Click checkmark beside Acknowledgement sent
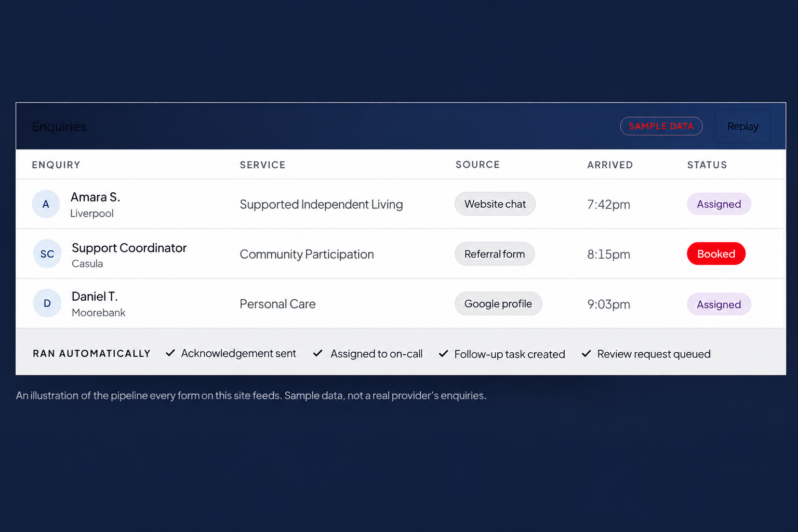Viewport: 798px width, 532px height. pos(170,353)
